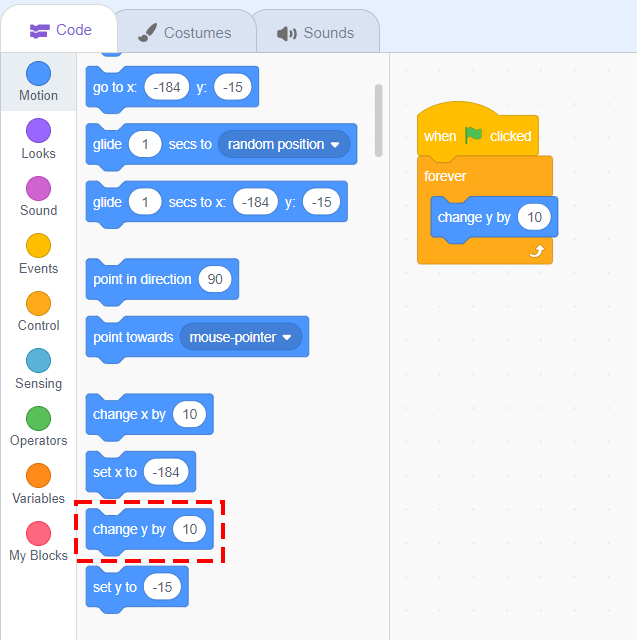The image size is (637, 640).
Task: Click the 'forever' block in workspace
Action: coord(445,176)
